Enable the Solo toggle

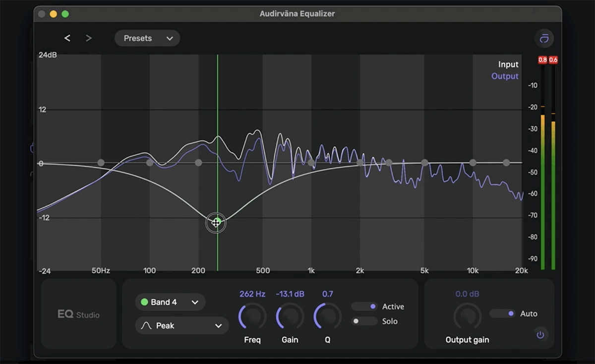tap(364, 321)
